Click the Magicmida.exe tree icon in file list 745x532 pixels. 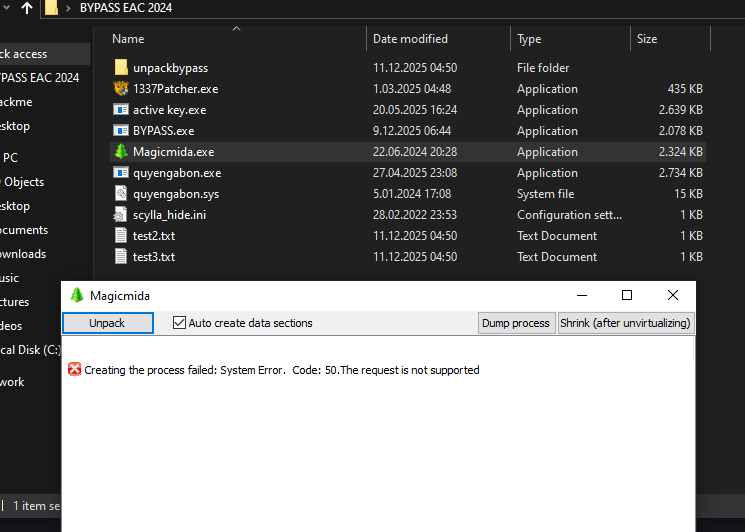tap(121, 152)
